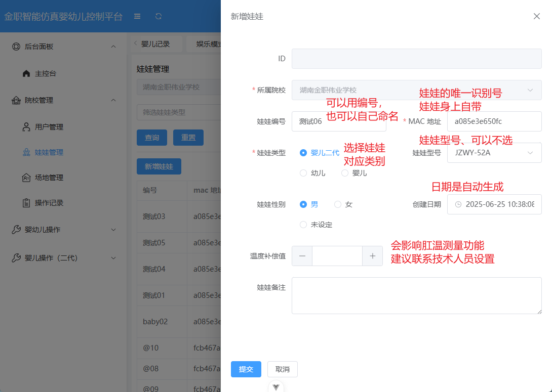Select 未设定 gender option
The height and width of the screenshot is (392, 552).
[316, 225]
